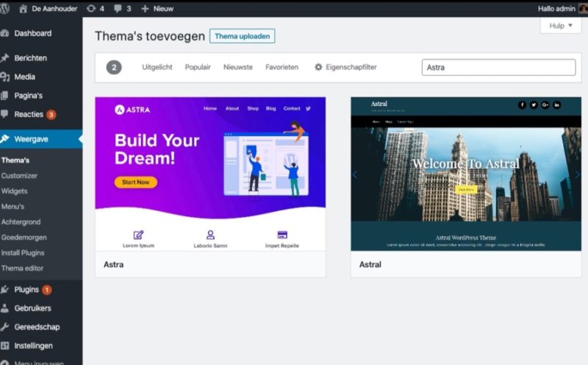
Task: Switch to the Populair tab
Action: pyautogui.click(x=198, y=67)
